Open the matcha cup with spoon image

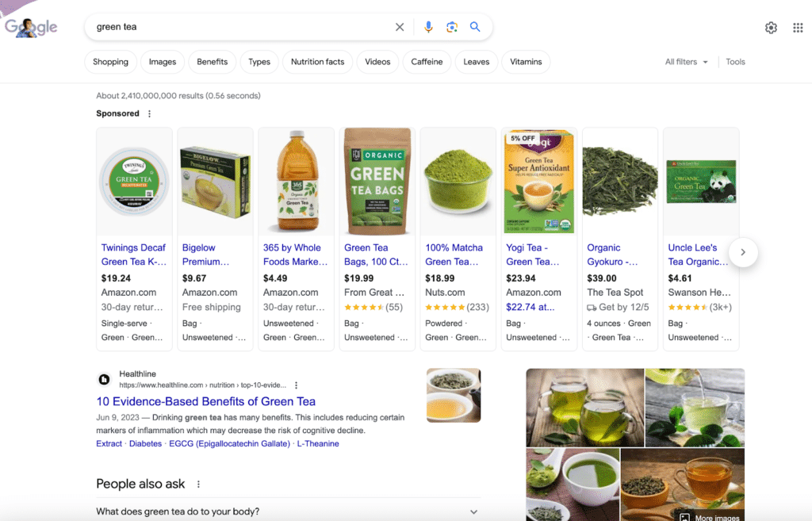(573, 485)
